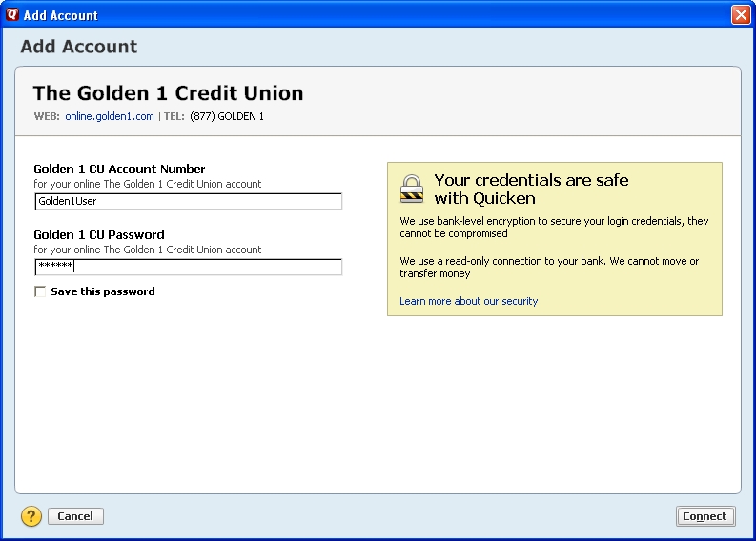
Task: Focus the Golden 1 CU Account Number field
Action: 189,201
